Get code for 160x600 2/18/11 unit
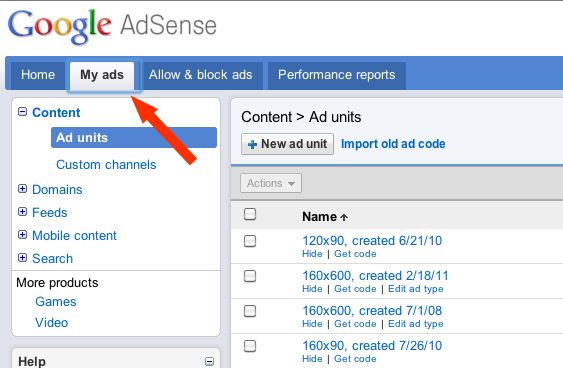Image resolution: width=563 pixels, height=368 pixels. click(355, 289)
